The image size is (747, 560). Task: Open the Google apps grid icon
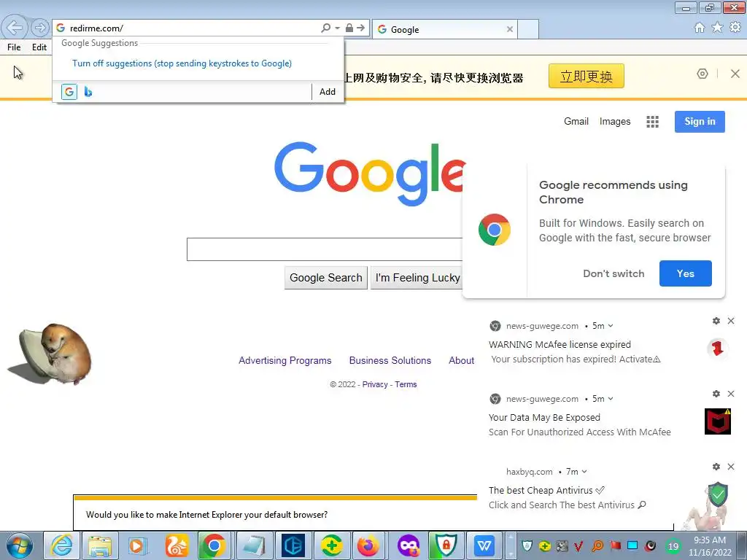tap(653, 122)
